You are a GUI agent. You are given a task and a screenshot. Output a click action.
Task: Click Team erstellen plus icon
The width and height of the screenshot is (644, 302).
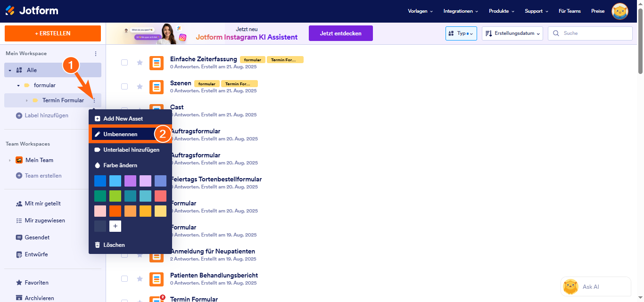19,176
